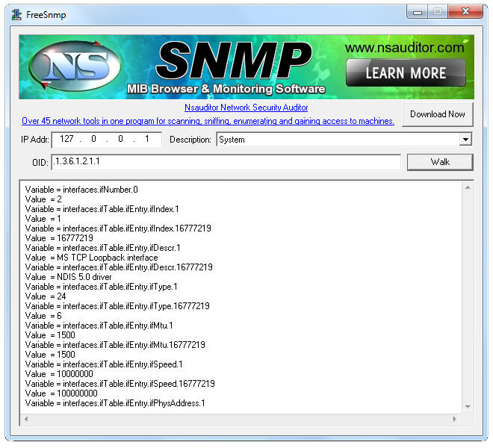The height and width of the screenshot is (448, 493).
Task: Click the Walk button
Action: [x=440, y=162]
